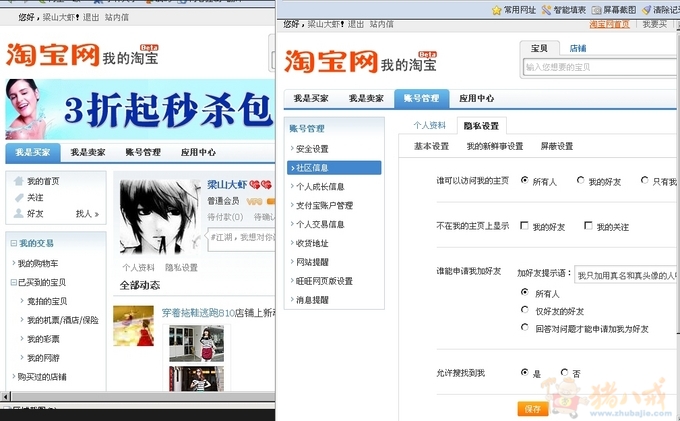Image resolution: width=680 pixels, height=421 pixels.
Task: Click 找人 arrow link
Action: coord(87,214)
